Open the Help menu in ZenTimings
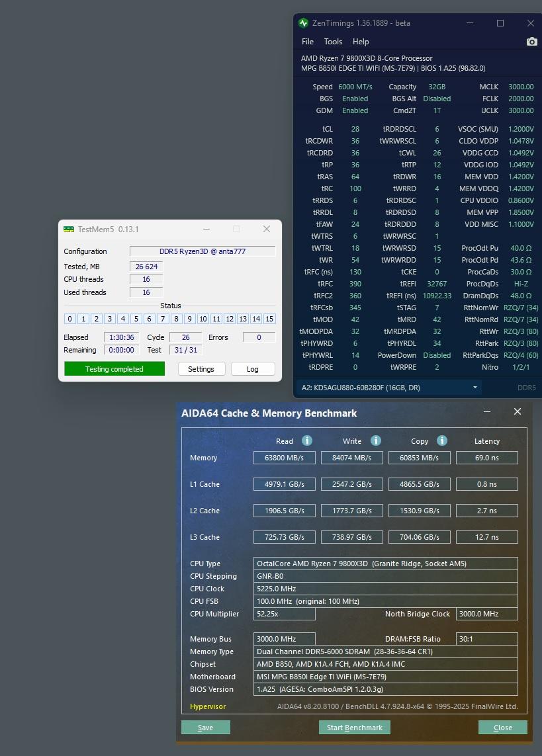The height and width of the screenshot is (756, 542). (x=361, y=42)
